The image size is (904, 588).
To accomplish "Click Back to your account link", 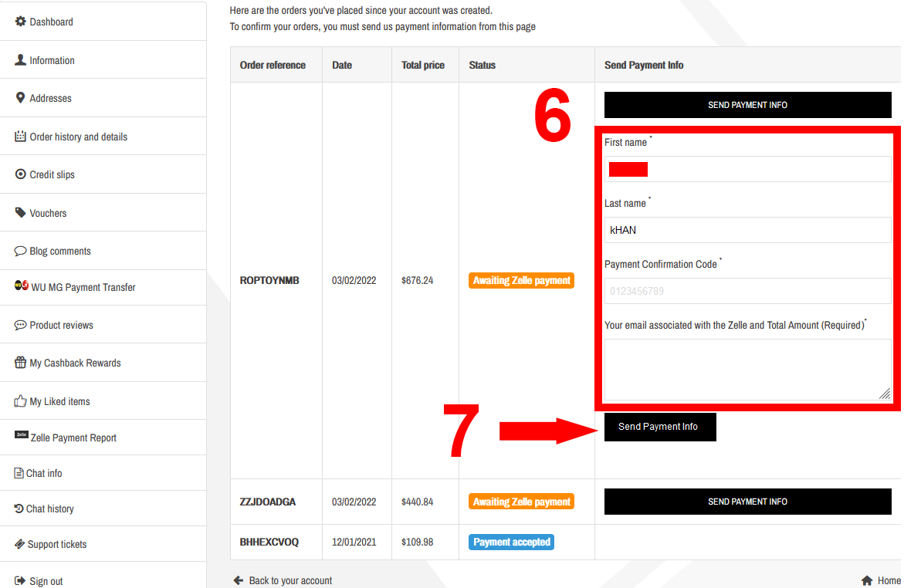I will pyautogui.click(x=289, y=580).
